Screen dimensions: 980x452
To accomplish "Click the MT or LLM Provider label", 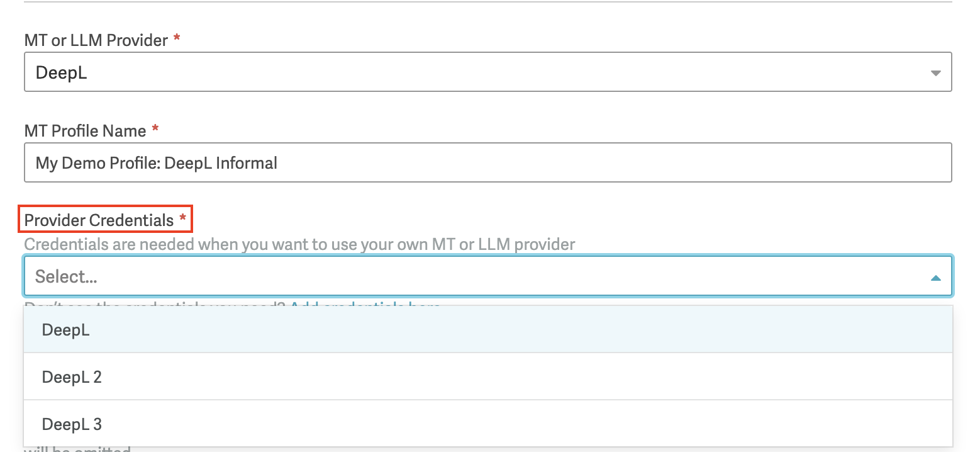I will 96,40.
